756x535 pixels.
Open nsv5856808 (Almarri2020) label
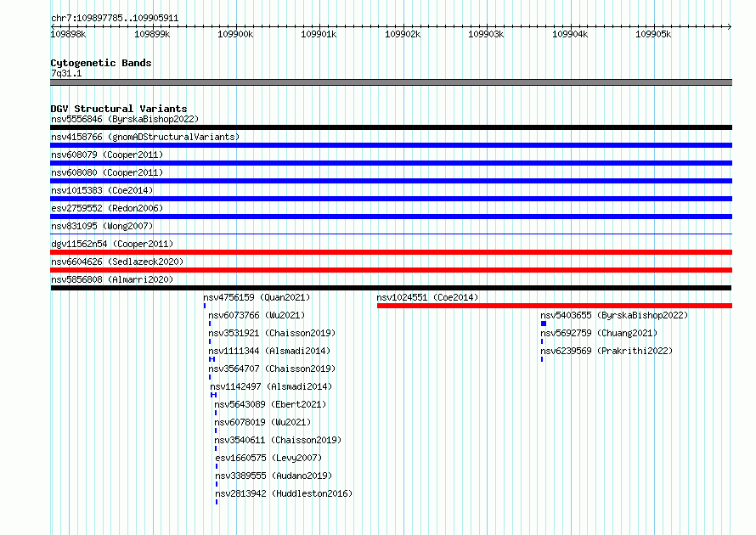pyautogui.click(x=112, y=279)
